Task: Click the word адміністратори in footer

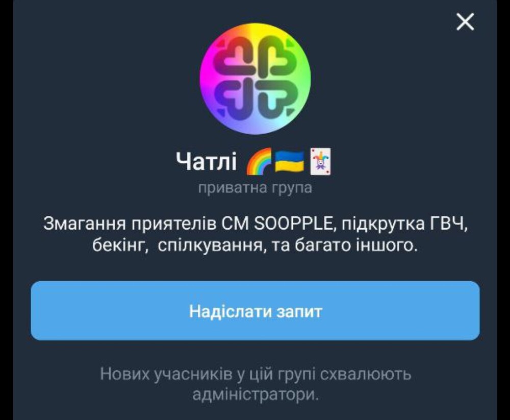Action: 256,394
